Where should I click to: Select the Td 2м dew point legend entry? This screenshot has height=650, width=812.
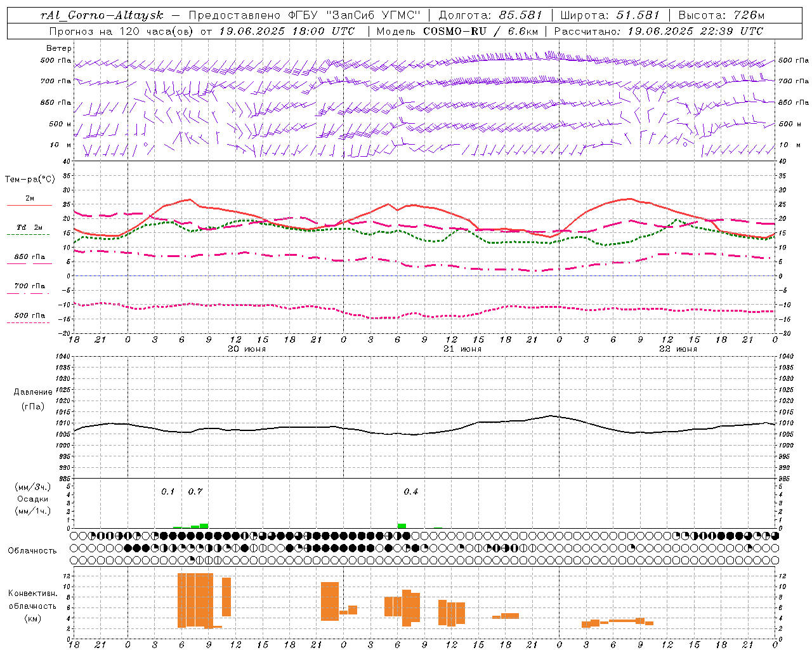[30, 227]
